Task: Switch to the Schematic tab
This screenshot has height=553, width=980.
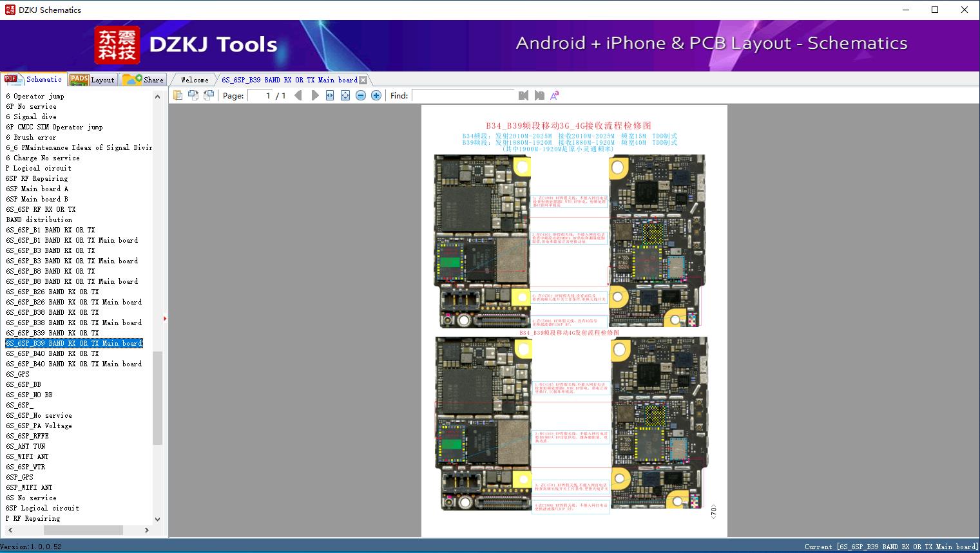Action: click(x=34, y=79)
